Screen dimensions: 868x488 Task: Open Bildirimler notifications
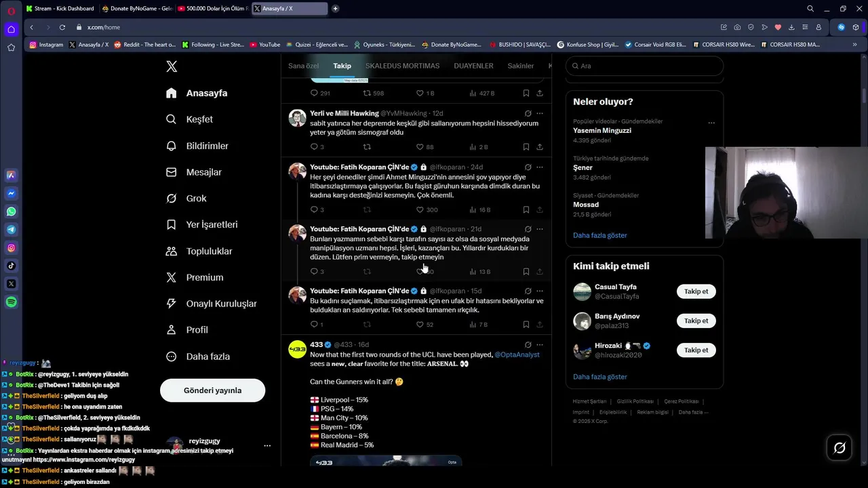[197, 146]
